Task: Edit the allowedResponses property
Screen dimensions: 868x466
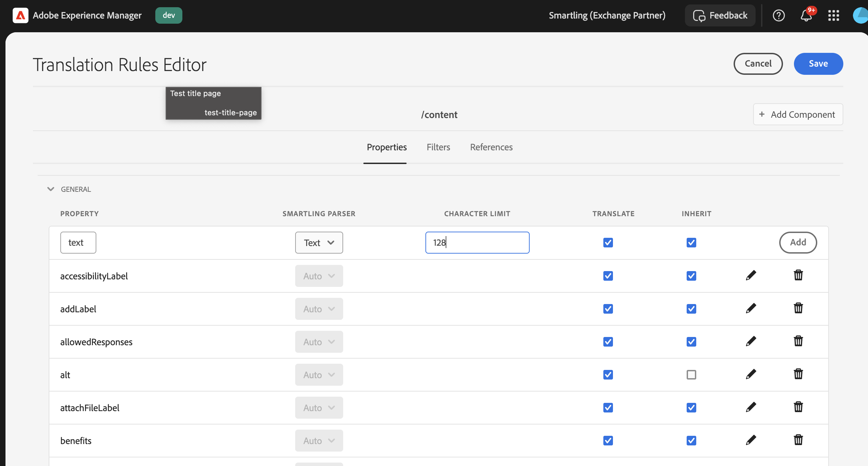Action: pos(751,341)
